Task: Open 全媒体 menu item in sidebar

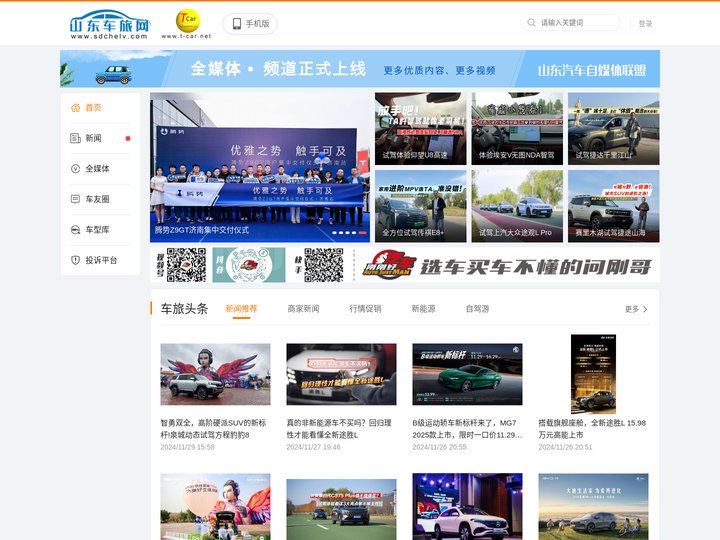Action: click(100, 169)
